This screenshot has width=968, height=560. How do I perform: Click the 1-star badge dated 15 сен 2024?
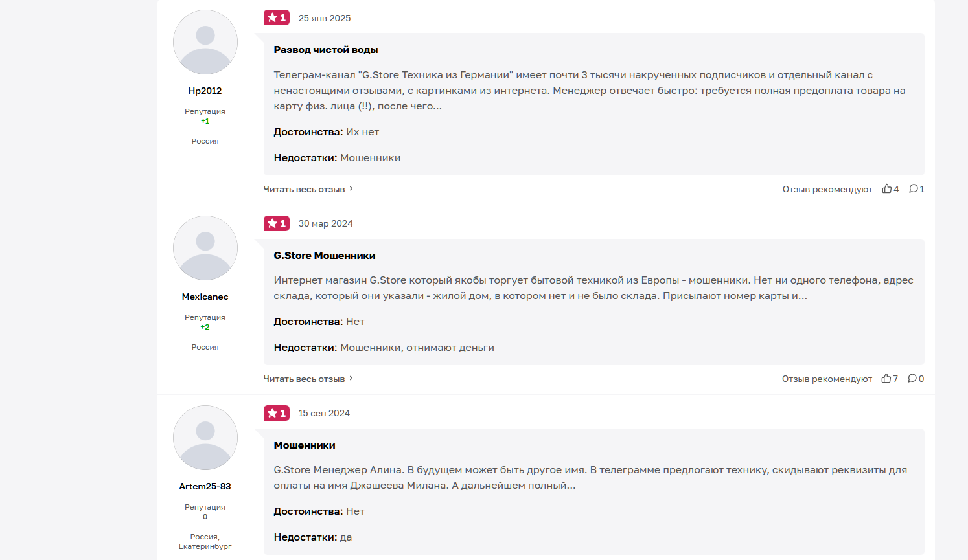(x=277, y=414)
